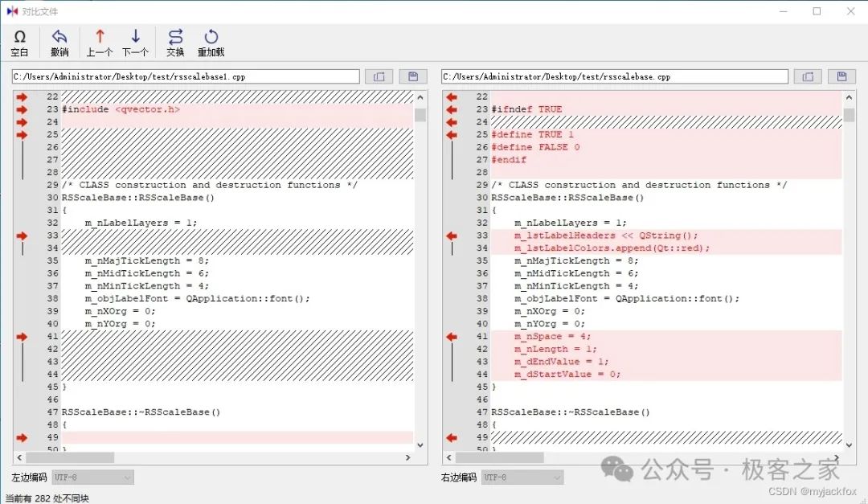868x504 pixels.
Task: Swap panes with the 交换 icon
Action: pos(175,43)
